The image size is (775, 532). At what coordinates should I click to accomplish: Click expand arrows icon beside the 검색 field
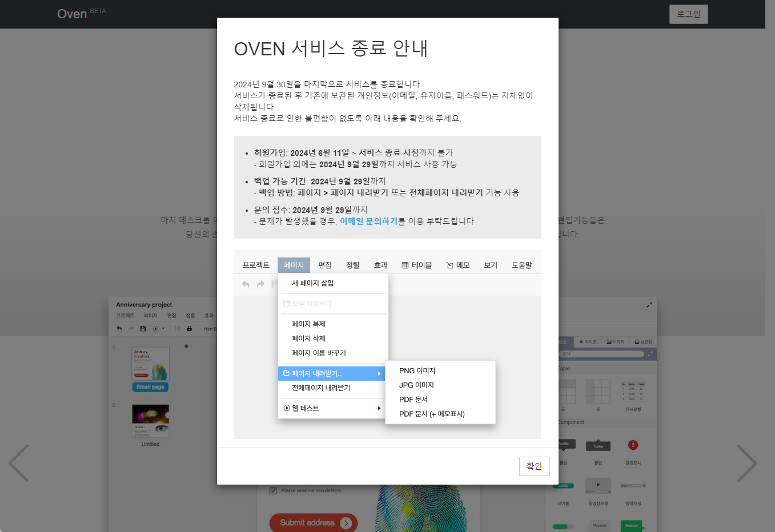coord(650,354)
